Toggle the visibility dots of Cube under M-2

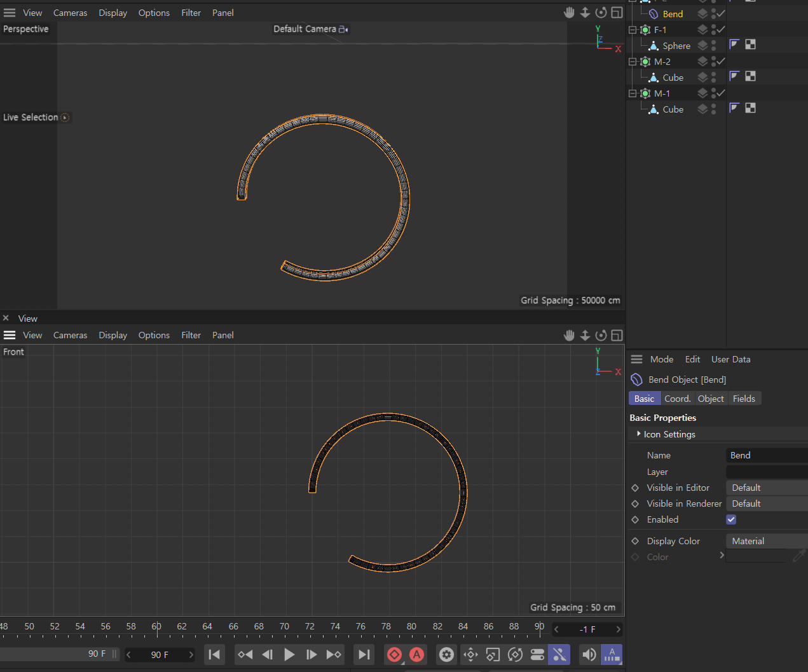713,77
